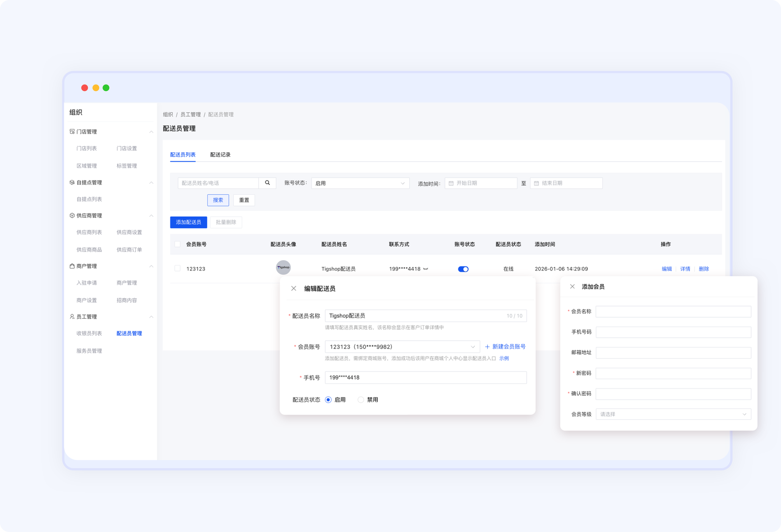Check the row checkbox for 123123
Screen dimensions: 781x532
[177, 268]
